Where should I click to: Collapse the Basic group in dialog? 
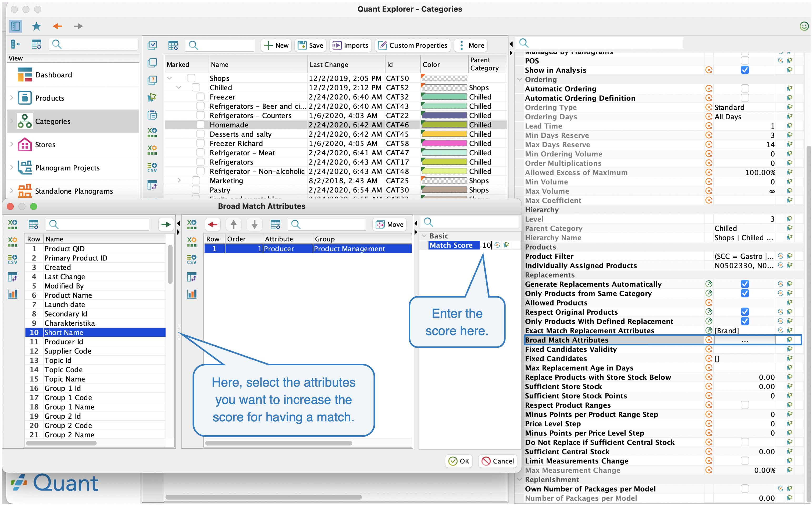point(424,236)
